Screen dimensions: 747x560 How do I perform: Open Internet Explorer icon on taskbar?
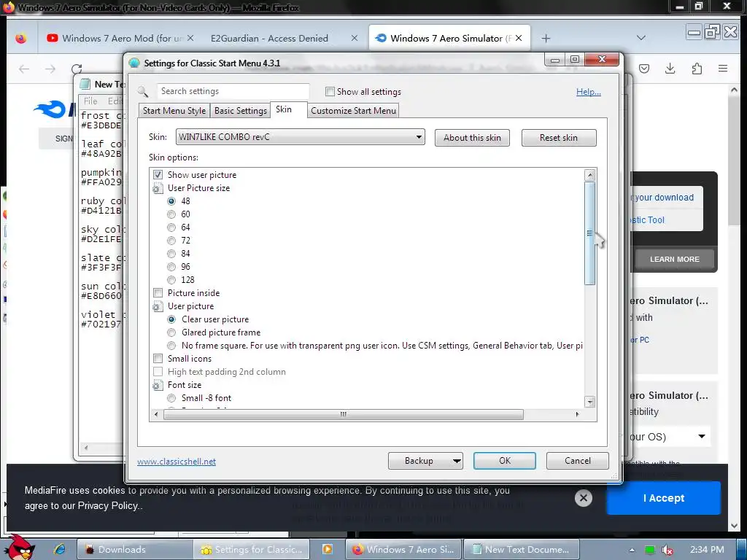(60, 549)
